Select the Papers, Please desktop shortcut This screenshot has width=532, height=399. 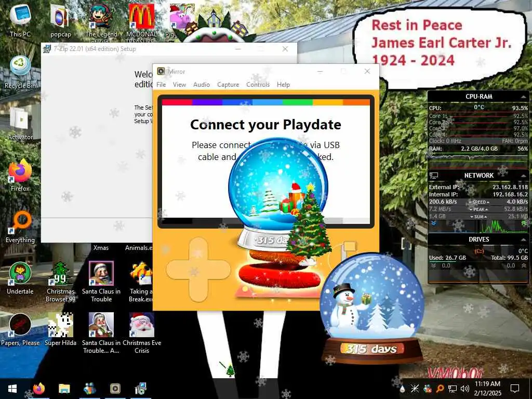pyautogui.click(x=20, y=329)
